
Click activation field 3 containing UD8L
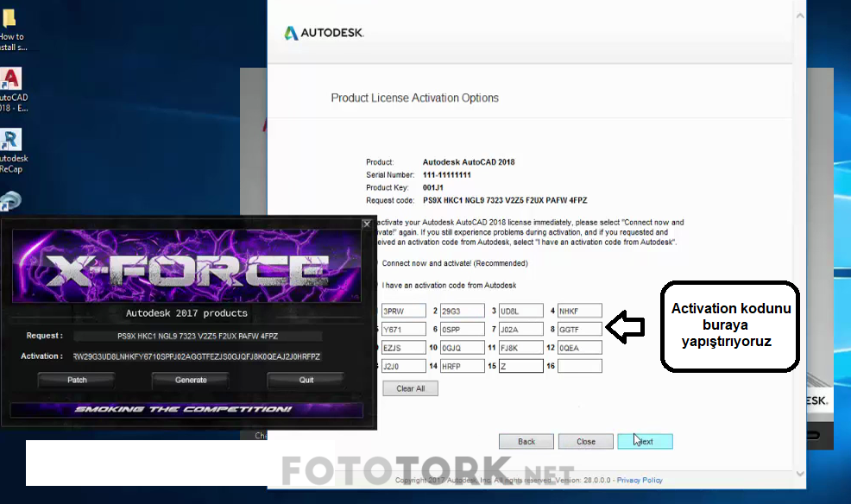pyautogui.click(x=521, y=311)
